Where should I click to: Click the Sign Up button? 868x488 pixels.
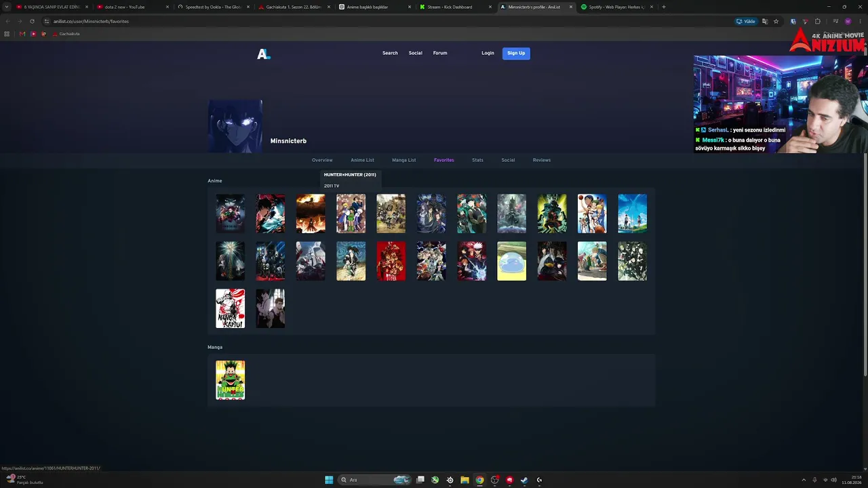pyautogui.click(x=516, y=53)
